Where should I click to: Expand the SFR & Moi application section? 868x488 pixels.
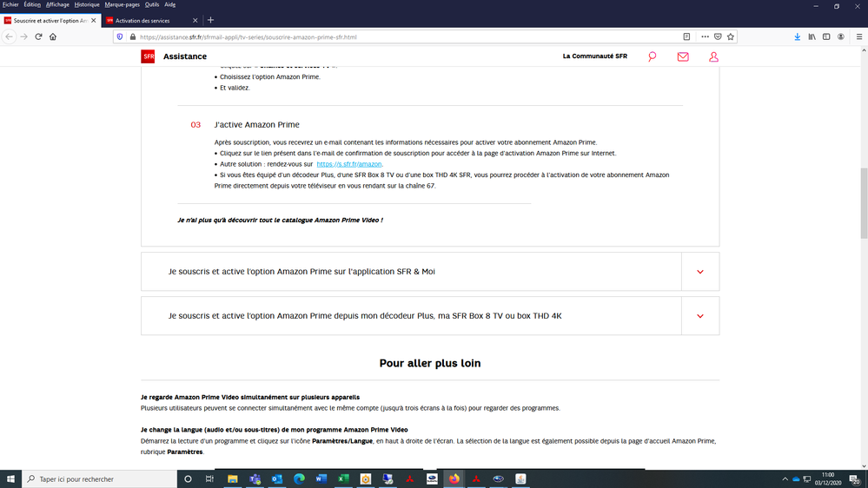699,272
